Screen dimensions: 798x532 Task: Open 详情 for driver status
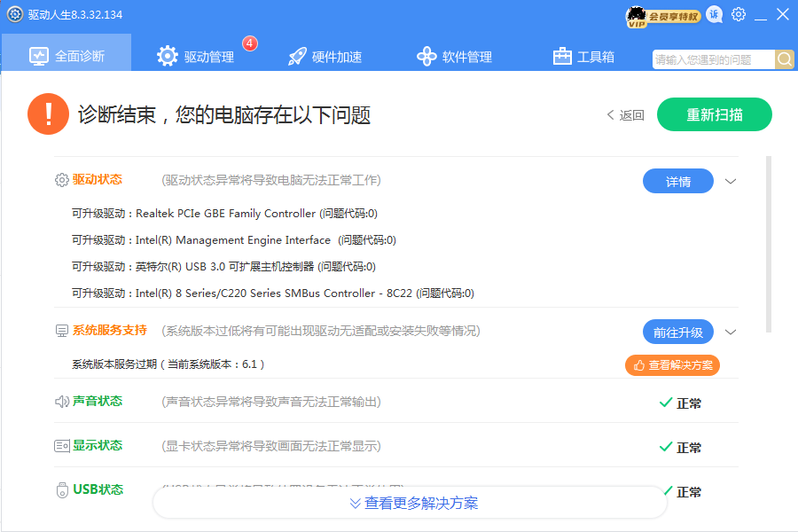point(678,181)
